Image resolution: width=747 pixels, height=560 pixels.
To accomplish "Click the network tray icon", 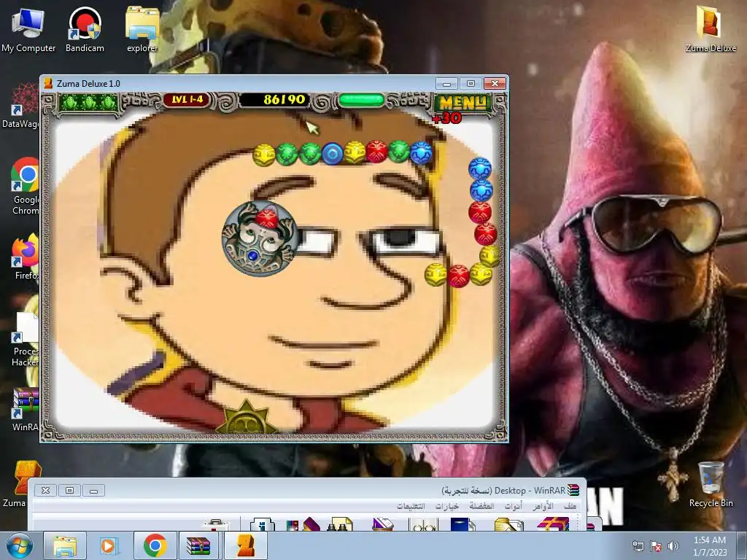I will pyautogui.click(x=638, y=546).
